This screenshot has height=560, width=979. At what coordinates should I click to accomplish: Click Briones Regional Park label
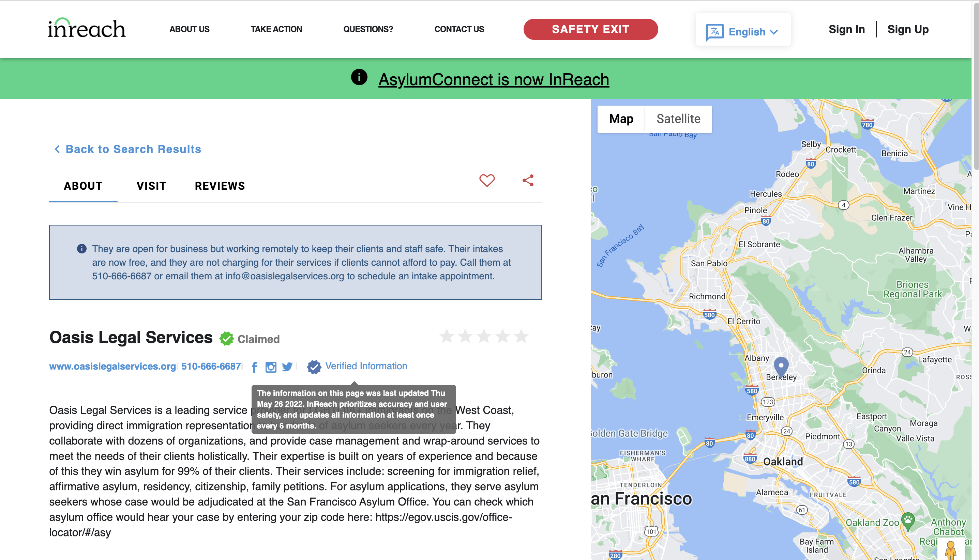click(913, 289)
